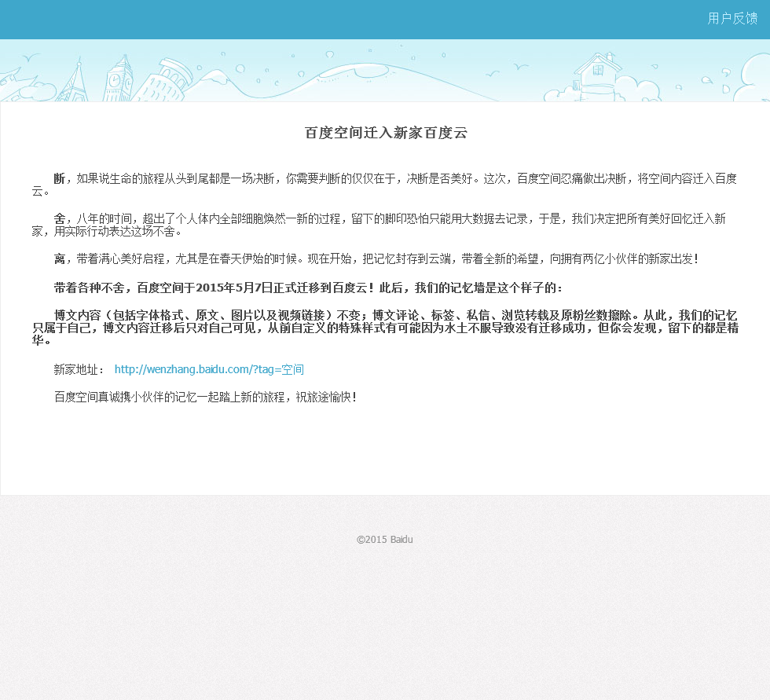Open the wenzhang.baidu.com new home link

point(209,369)
